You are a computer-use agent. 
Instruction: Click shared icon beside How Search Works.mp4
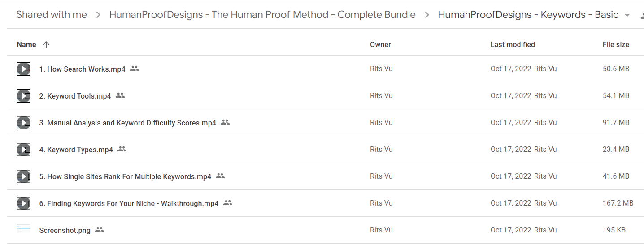tap(135, 69)
